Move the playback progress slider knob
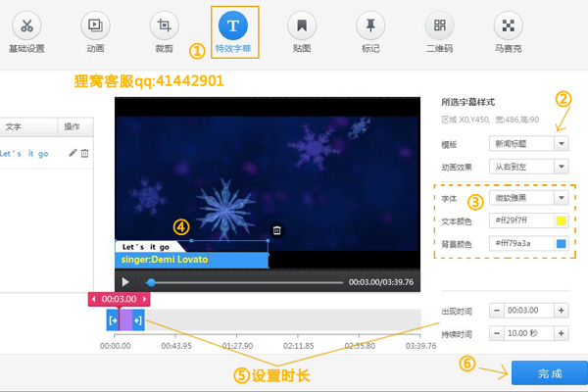This screenshot has height=392, width=588. (x=151, y=282)
